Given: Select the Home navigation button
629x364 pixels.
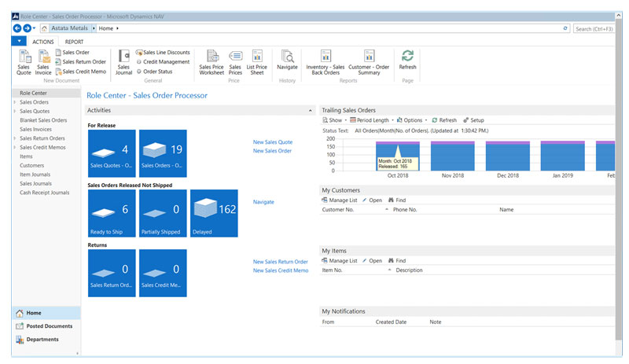Looking at the screenshot, I should tap(46, 313).
